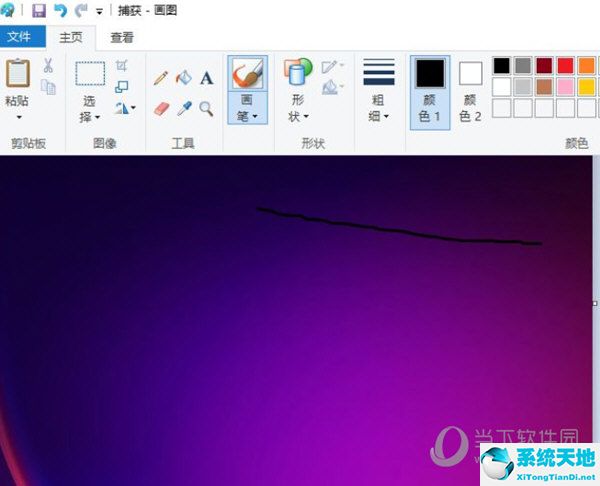This screenshot has height=486, width=600.
Task: Pick the orange palette swatch
Action: coord(586,65)
